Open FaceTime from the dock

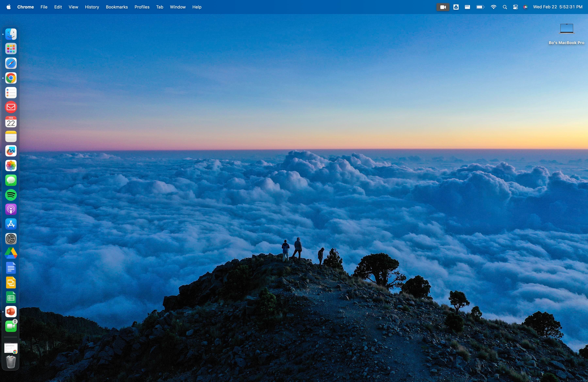point(11,326)
